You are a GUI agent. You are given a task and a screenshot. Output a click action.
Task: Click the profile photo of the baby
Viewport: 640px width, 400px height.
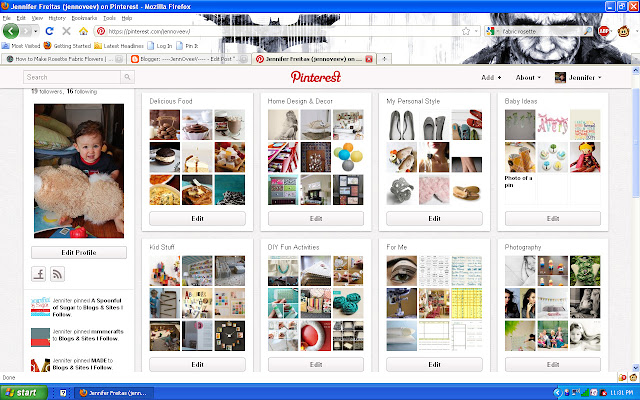point(79,171)
